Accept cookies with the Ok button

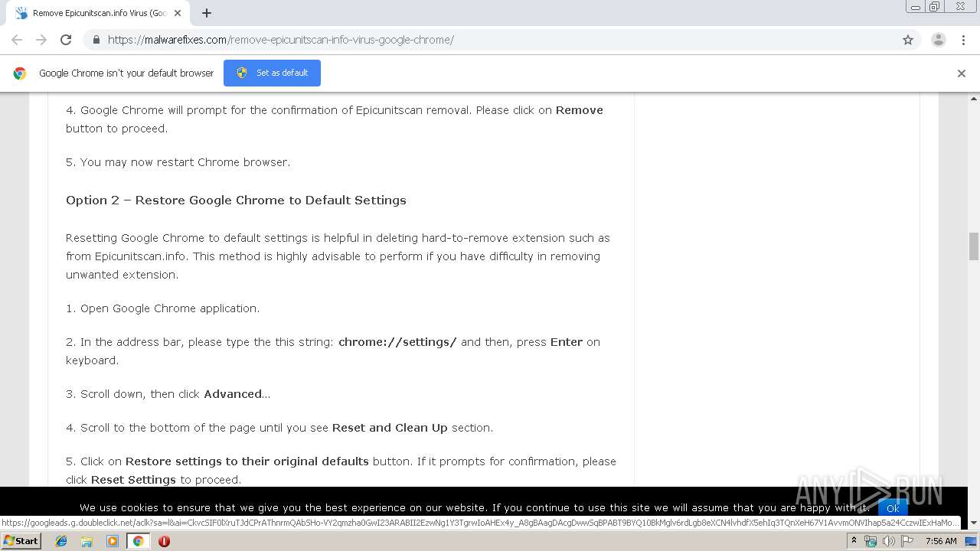pyautogui.click(x=893, y=508)
